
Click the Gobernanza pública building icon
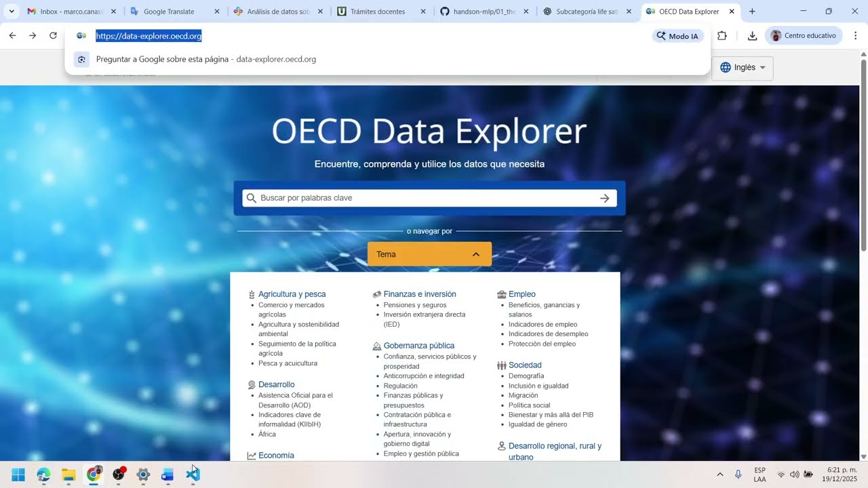tap(377, 346)
